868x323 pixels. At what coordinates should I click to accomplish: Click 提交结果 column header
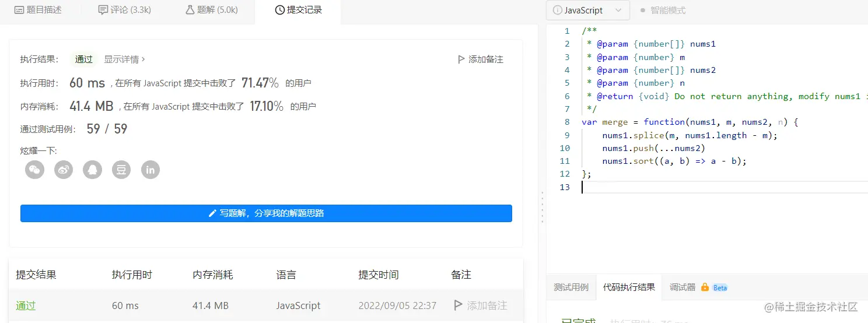[36, 275]
